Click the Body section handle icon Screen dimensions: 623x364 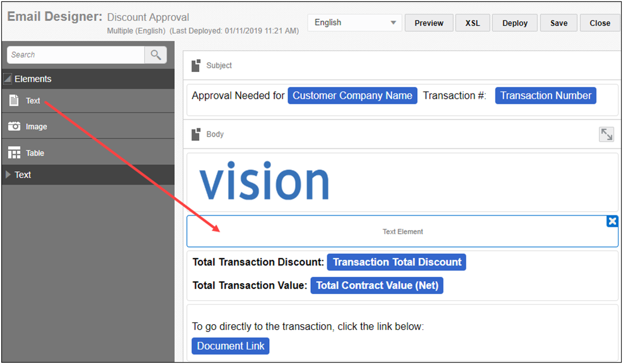pyautogui.click(x=195, y=134)
